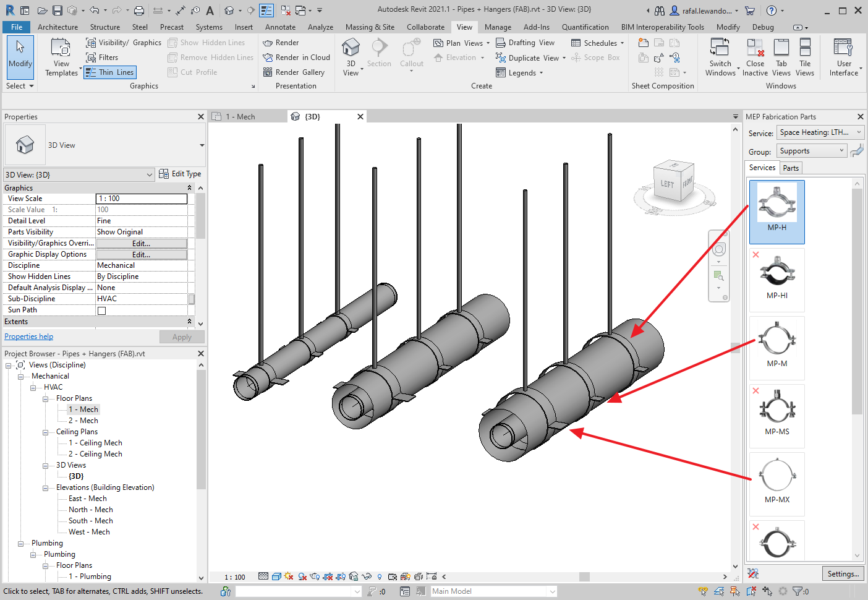The width and height of the screenshot is (868, 600).
Task: Open the Visibility/Graphics dialog from ribbon
Action: pos(123,43)
